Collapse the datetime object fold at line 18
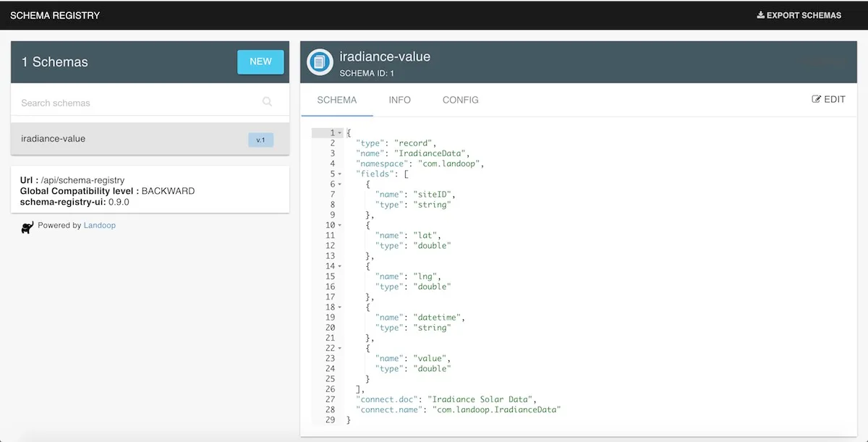 (x=341, y=307)
